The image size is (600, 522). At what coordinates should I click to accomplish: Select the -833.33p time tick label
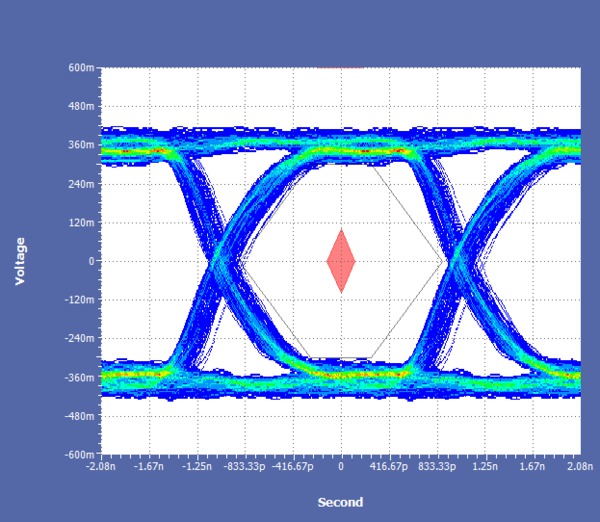243,466
